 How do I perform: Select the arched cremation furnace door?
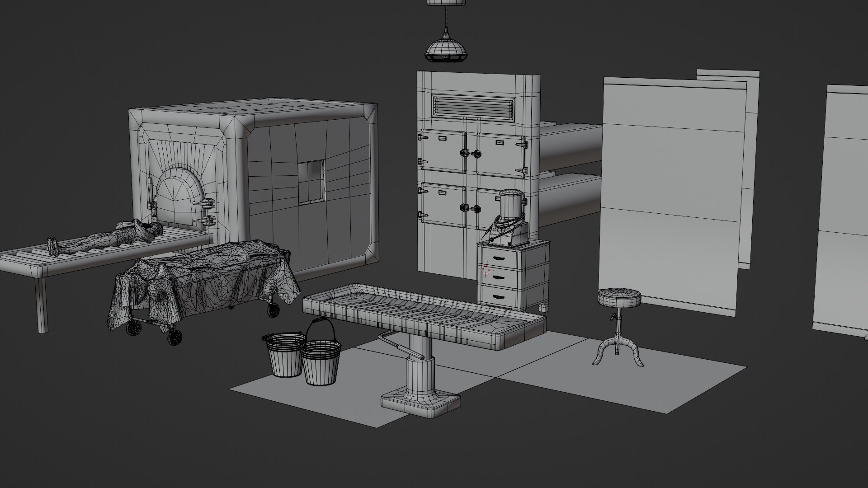(x=181, y=198)
